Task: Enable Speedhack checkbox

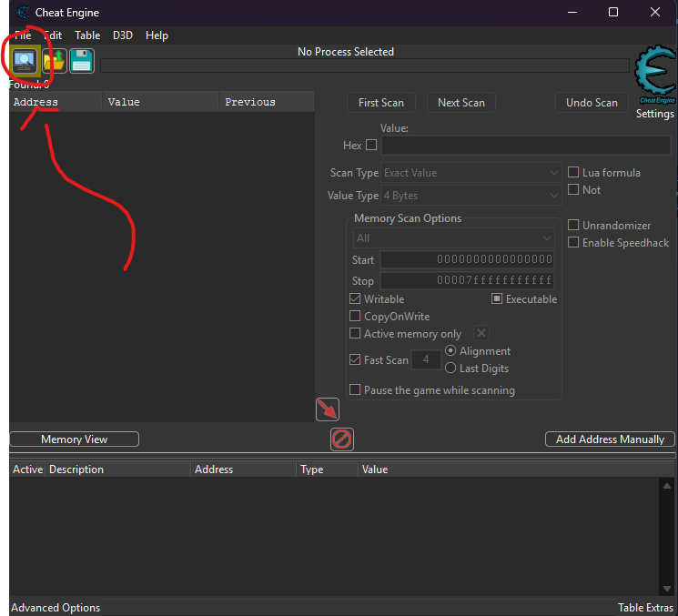Action: coord(573,243)
